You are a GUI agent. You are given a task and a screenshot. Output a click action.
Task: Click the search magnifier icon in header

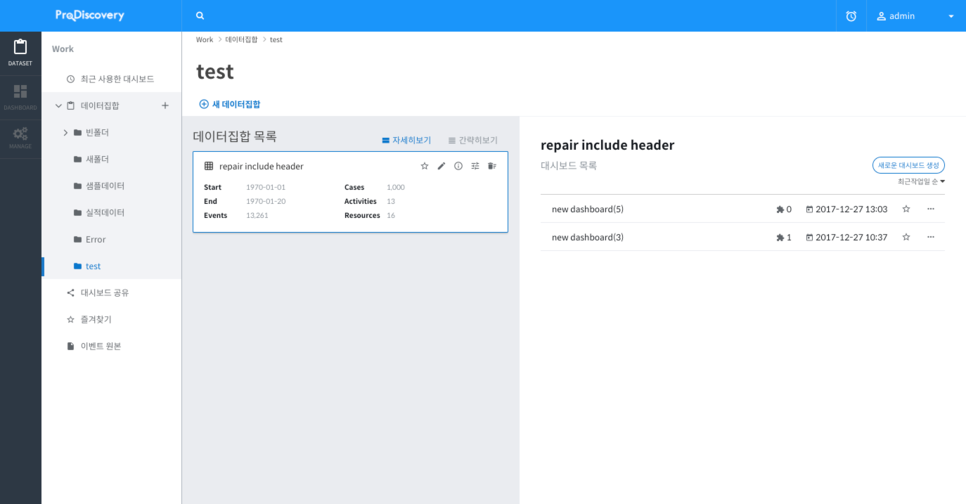[200, 16]
